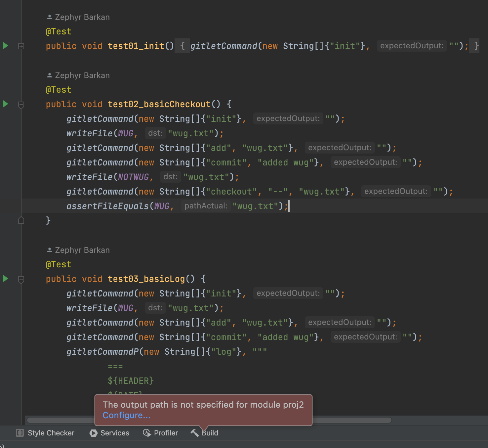Click the fold end marker at test02's closing brace

pyautogui.click(x=21, y=220)
